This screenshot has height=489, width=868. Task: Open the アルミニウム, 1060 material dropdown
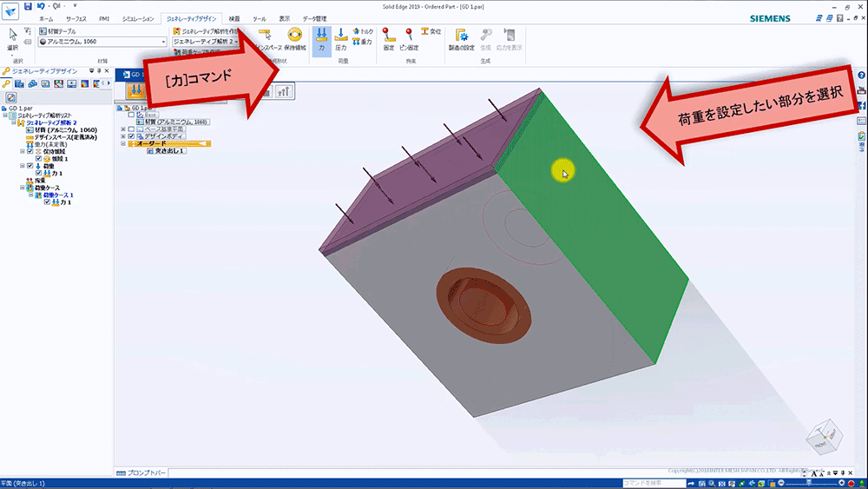(102, 42)
